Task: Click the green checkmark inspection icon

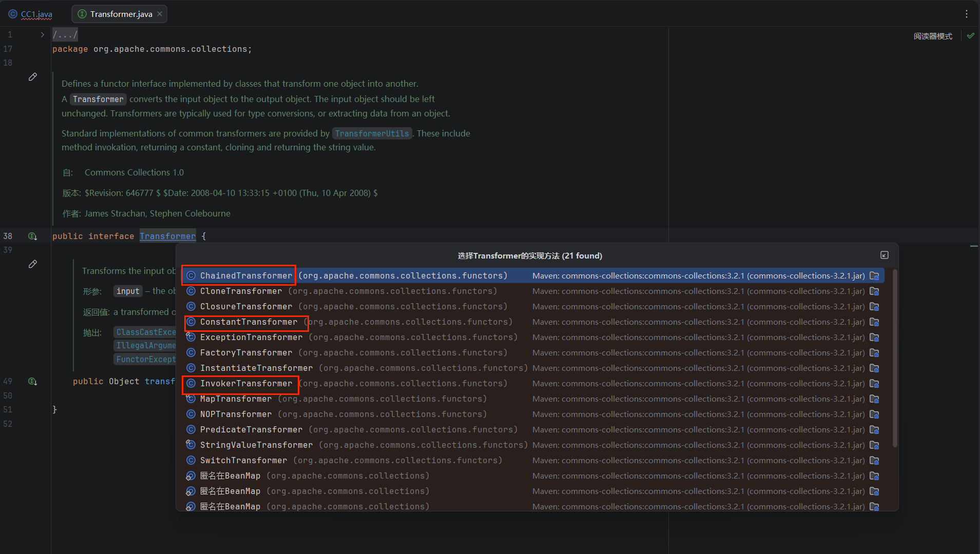Action: point(970,36)
